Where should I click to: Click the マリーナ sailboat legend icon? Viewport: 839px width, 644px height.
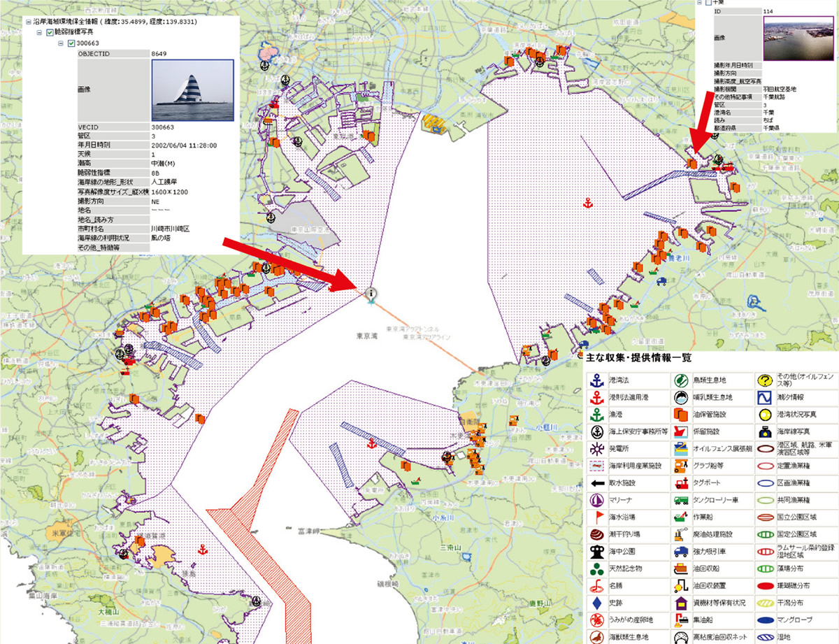pos(596,500)
